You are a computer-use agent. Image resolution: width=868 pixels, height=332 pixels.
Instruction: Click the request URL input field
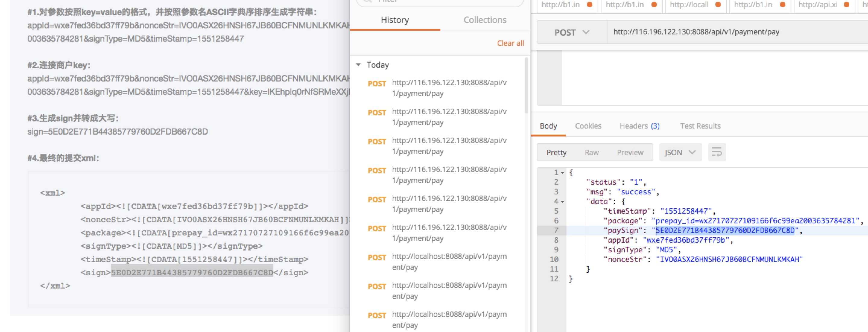(738, 32)
